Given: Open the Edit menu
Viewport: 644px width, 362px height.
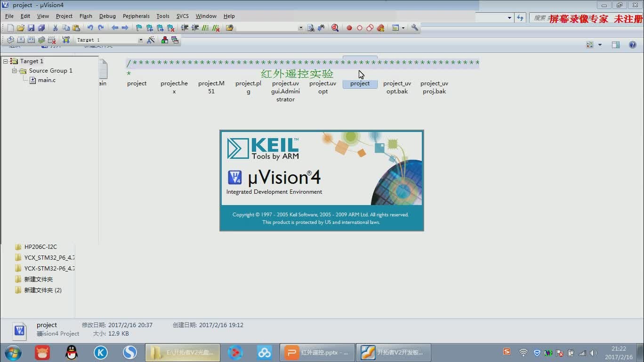Looking at the screenshot, I should coord(25,16).
